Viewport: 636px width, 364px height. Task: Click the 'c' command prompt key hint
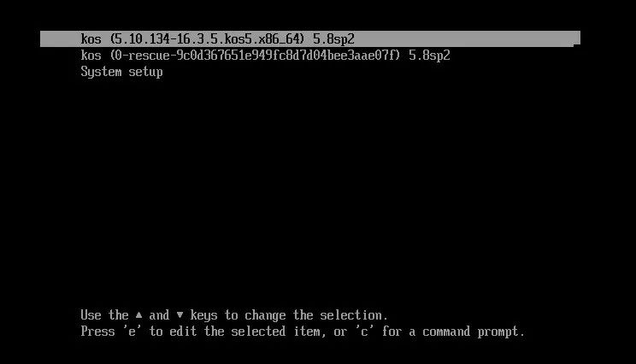[x=364, y=332]
